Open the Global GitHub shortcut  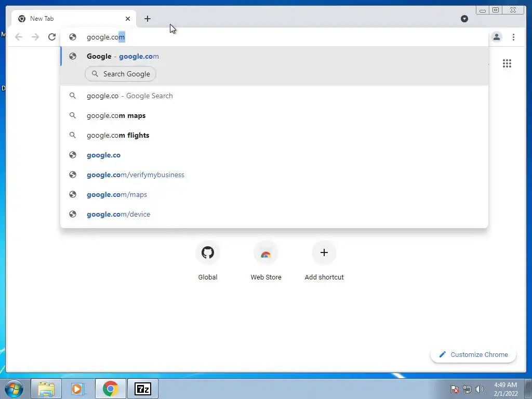pos(208,260)
